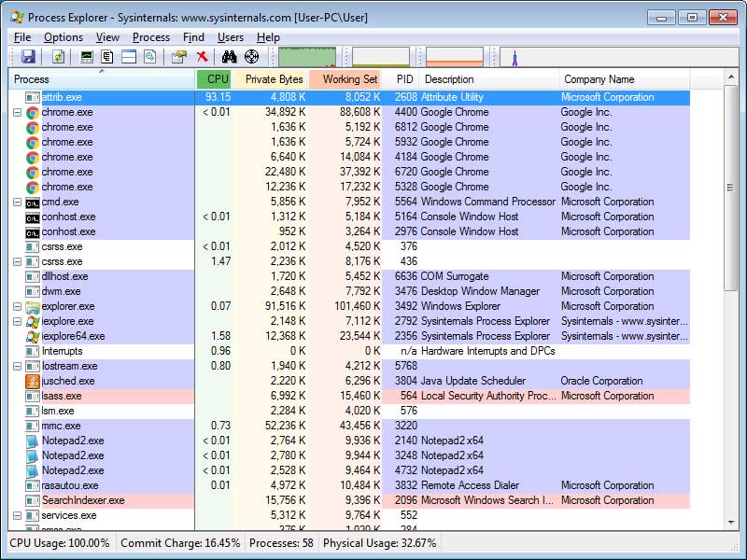This screenshot has height=560, width=747.
Task: Open the Help menu
Action: tap(268, 37)
